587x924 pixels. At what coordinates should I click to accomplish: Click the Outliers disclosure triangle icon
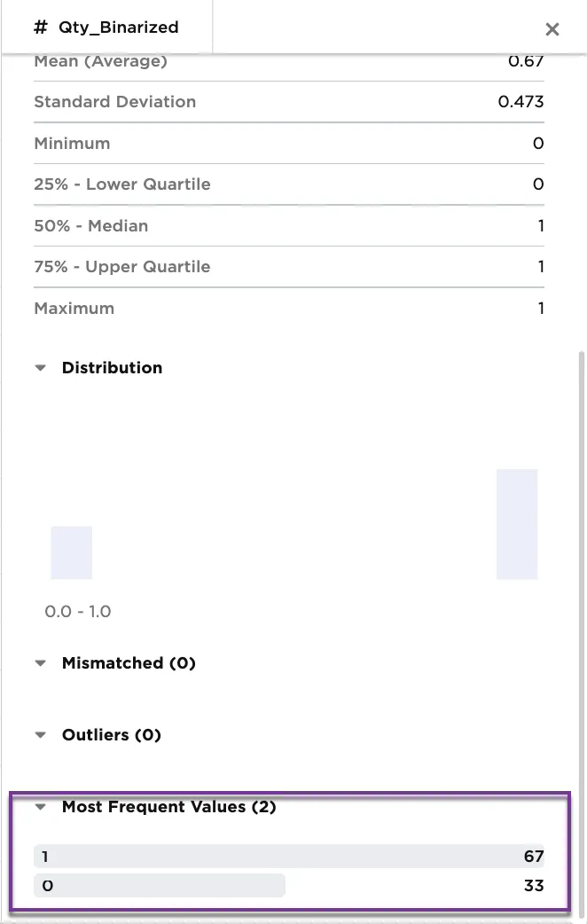click(x=40, y=734)
